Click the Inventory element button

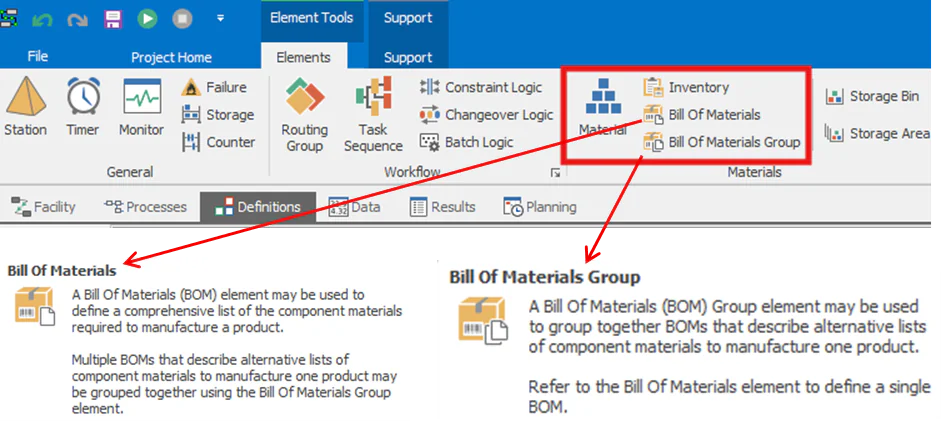click(687, 88)
